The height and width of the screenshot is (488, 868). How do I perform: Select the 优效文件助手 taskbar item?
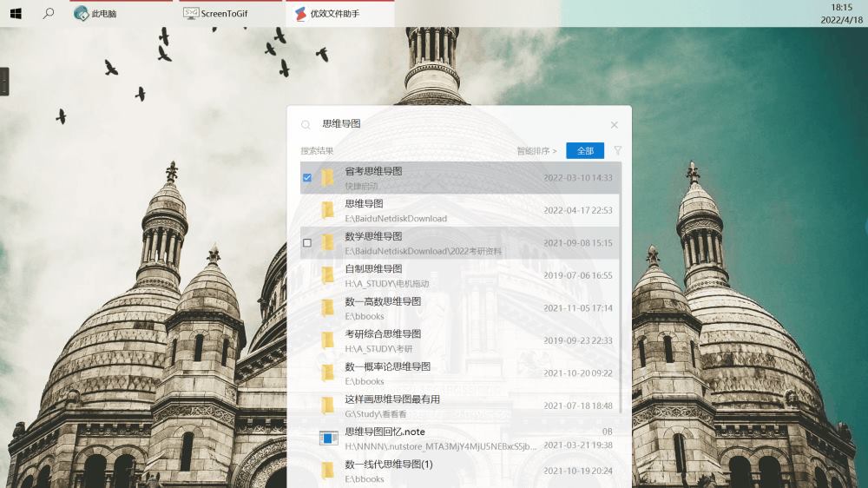334,14
